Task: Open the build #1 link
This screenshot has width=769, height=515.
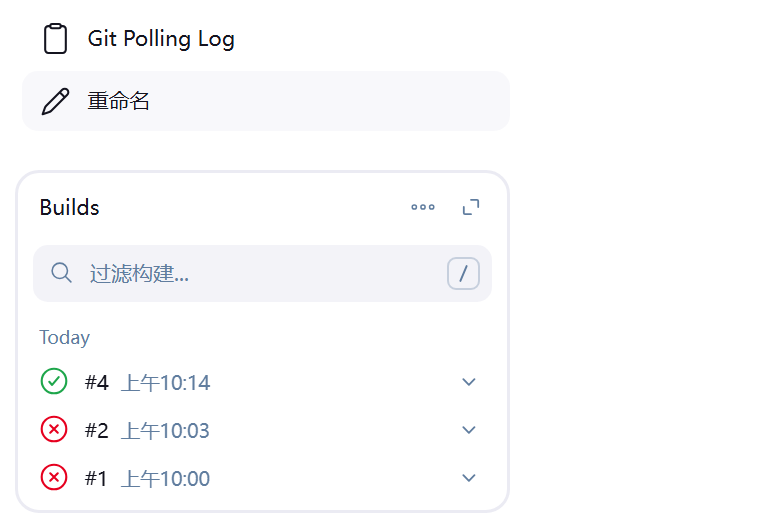Action: coord(96,478)
